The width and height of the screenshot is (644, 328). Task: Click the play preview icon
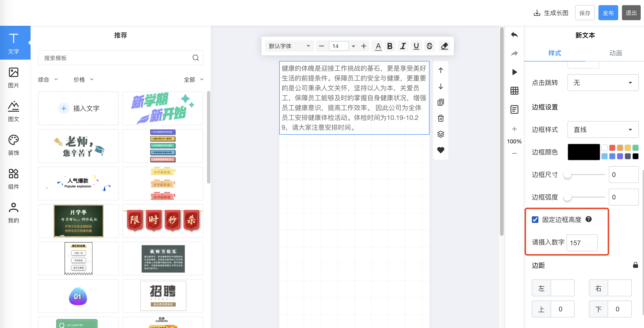(x=514, y=72)
